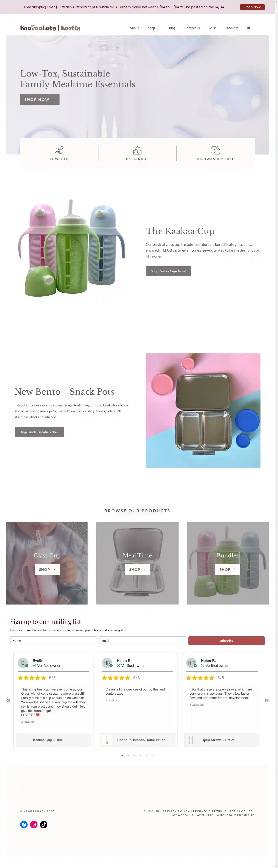Click the Dishwasher Safe icon
278x868 pixels.
[x=216, y=150]
